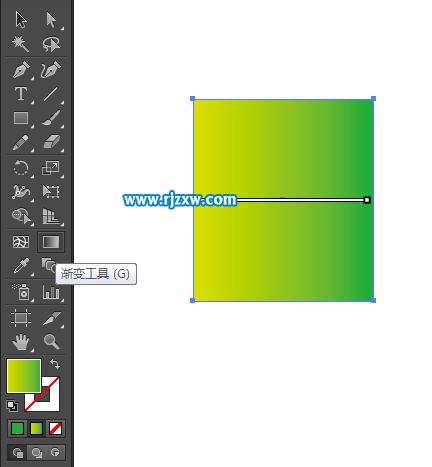Select the Direct Selection tool

click(x=51, y=20)
